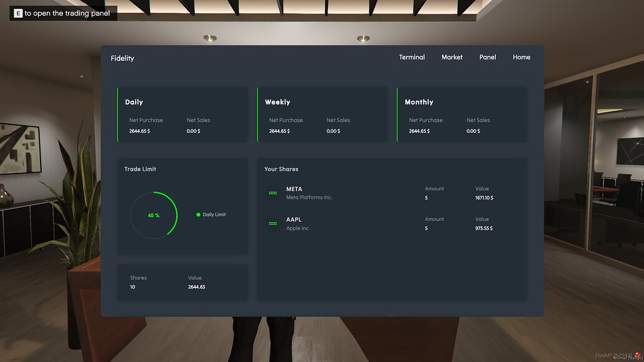Click the META stock ticker icon
Screen dimensions: 644x362
pyautogui.click(x=272, y=193)
